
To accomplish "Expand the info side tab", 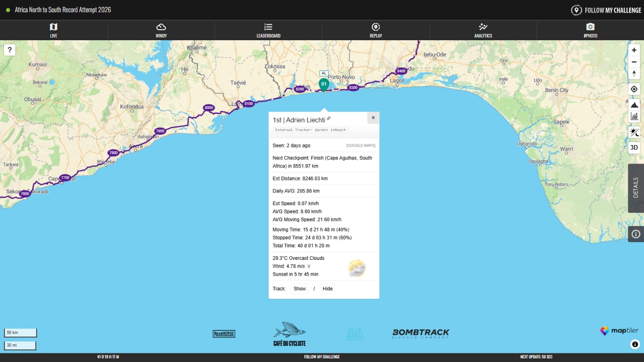I will pyautogui.click(x=635, y=234).
